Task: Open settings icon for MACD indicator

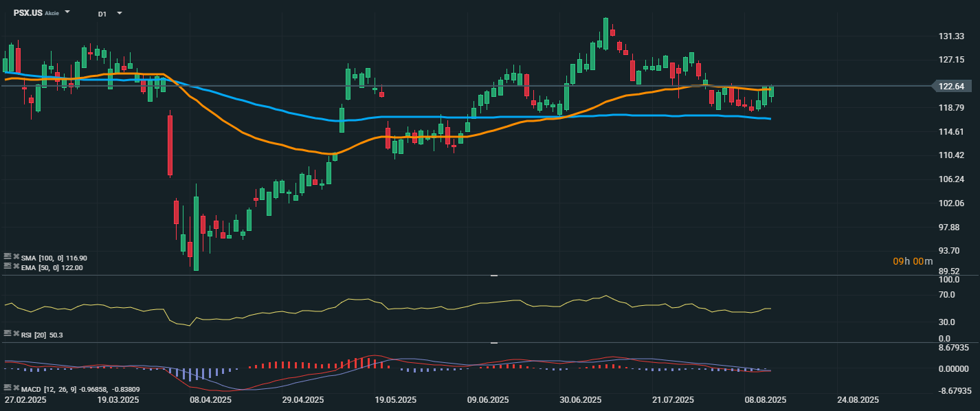Action: [x=8, y=388]
